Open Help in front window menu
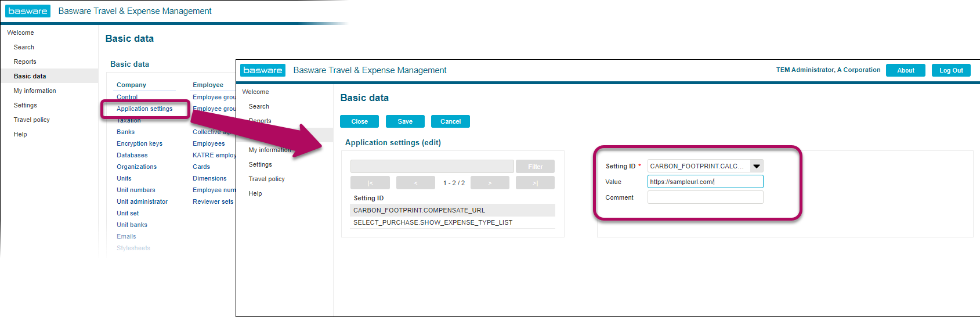 (x=255, y=193)
